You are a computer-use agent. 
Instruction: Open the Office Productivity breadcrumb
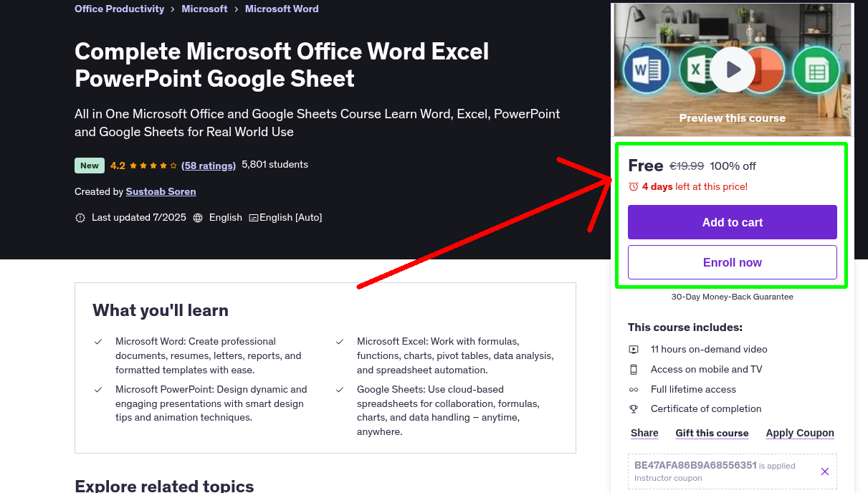click(119, 9)
